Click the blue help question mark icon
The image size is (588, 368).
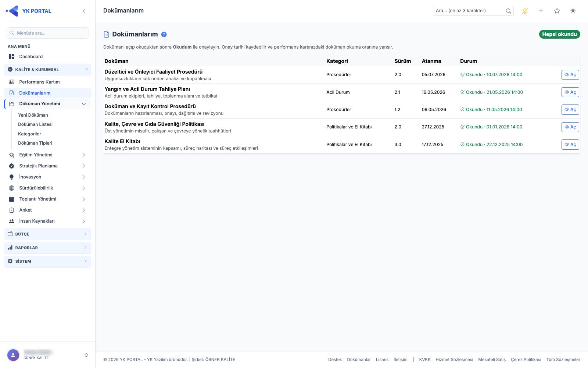[164, 34]
